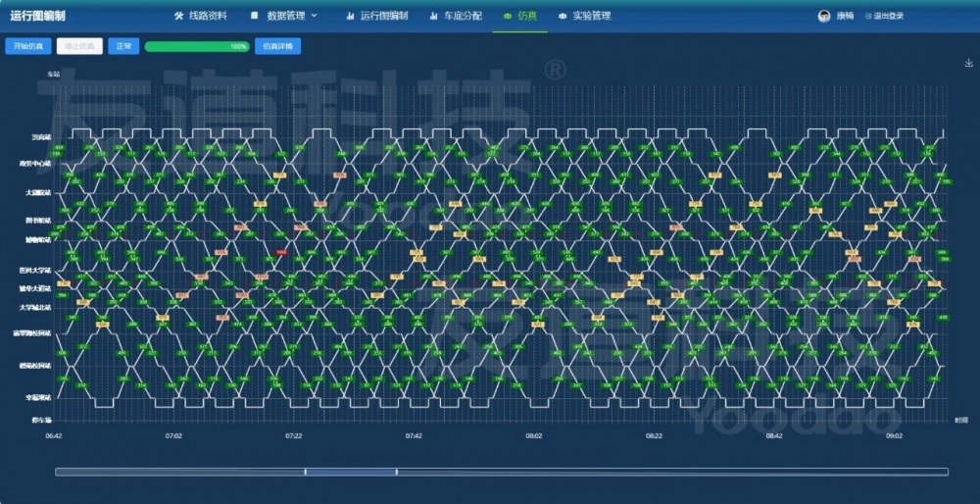Expand the 数据管理 dropdown arrow
Viewport: 980px width, 504px height.
click(x=314, y=16)
